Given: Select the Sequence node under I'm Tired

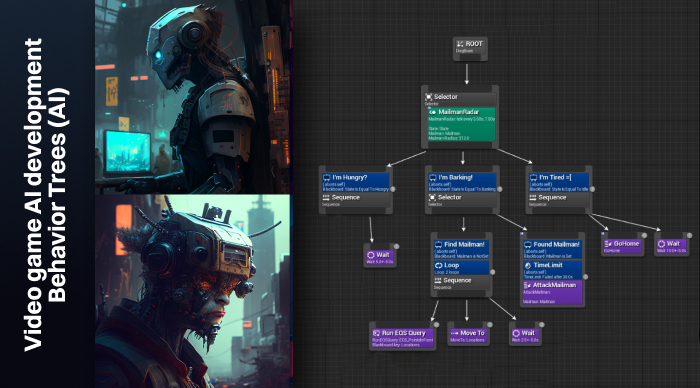Looking at the screenshot, I should (558, 200).
